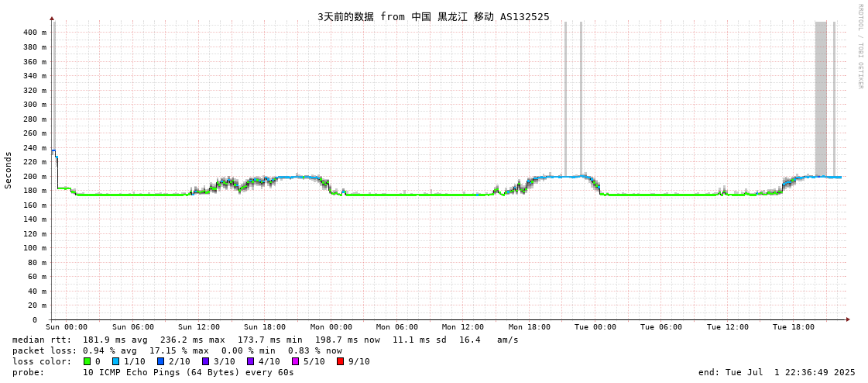
Task: Click the 'Mon 06:00' x-axis label
Action: (x=397, y=327)
